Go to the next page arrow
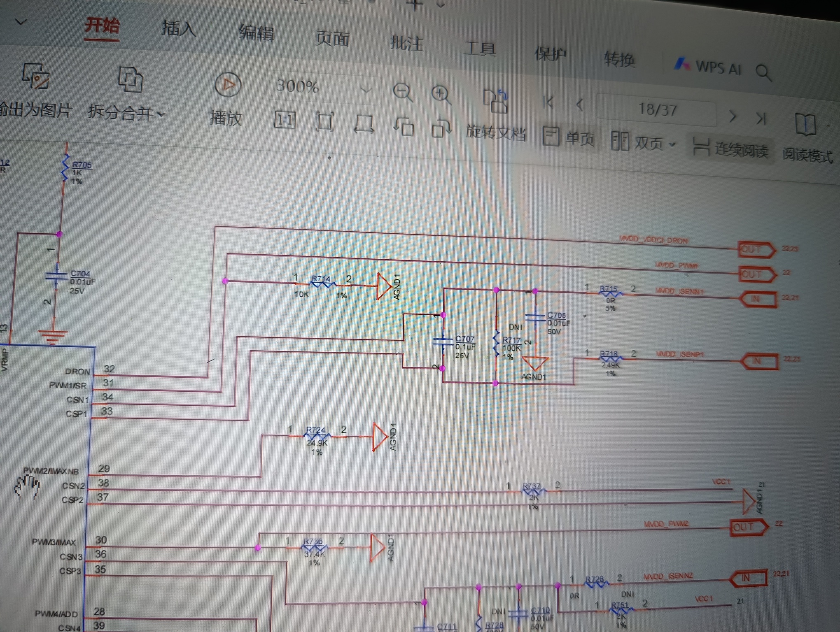The image size is (840, 632). coord(732,116)
